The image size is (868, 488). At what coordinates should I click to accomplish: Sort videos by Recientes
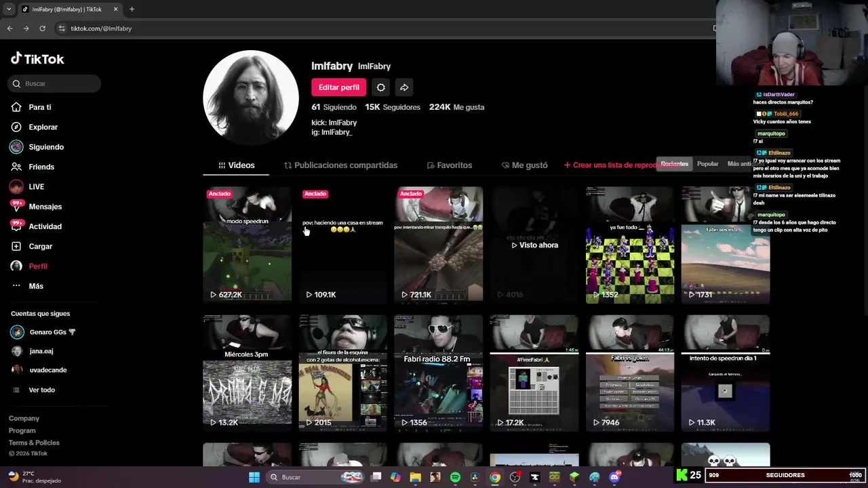click(x=674, y=164)
